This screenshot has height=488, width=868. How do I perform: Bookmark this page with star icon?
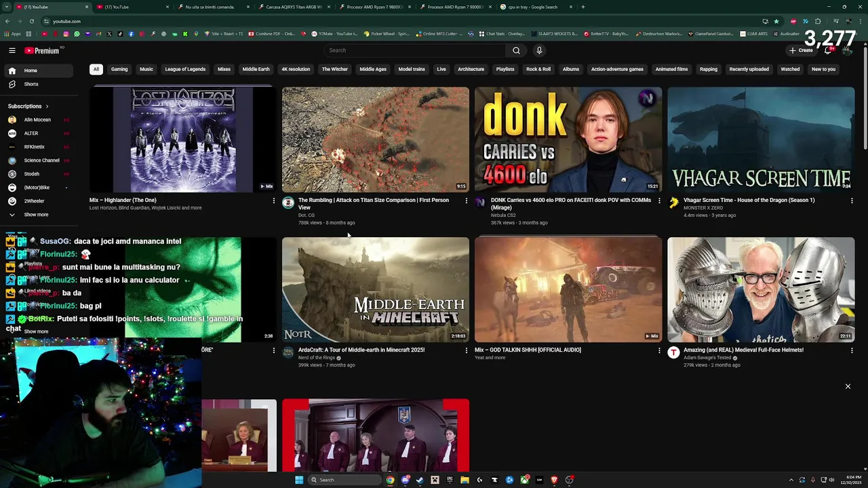pyautogui.click(x=776, y=21)
